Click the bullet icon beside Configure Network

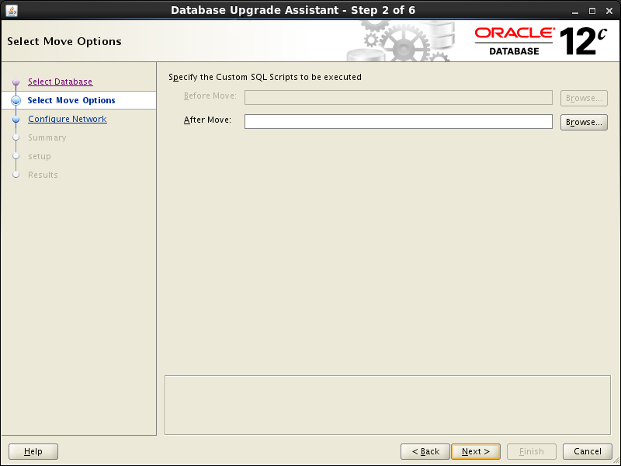pyautogui.click(x=16, y=120)
